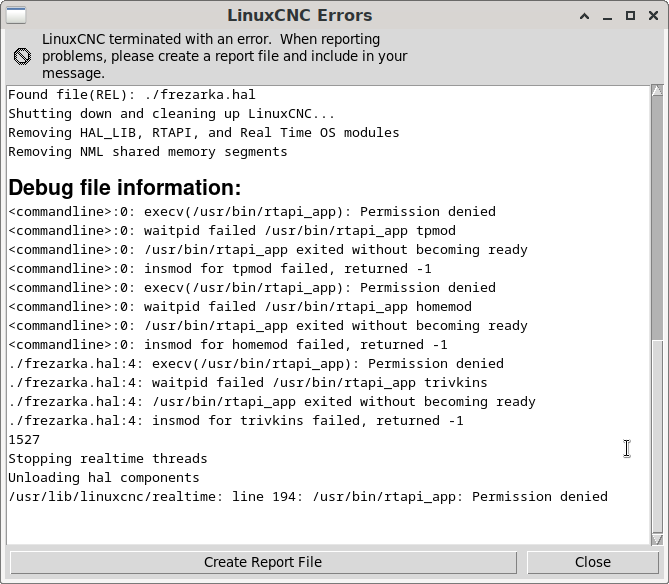669x584 pixels.
Task: Click the 'insmod for trivkins failed' line
Action: 236,421
